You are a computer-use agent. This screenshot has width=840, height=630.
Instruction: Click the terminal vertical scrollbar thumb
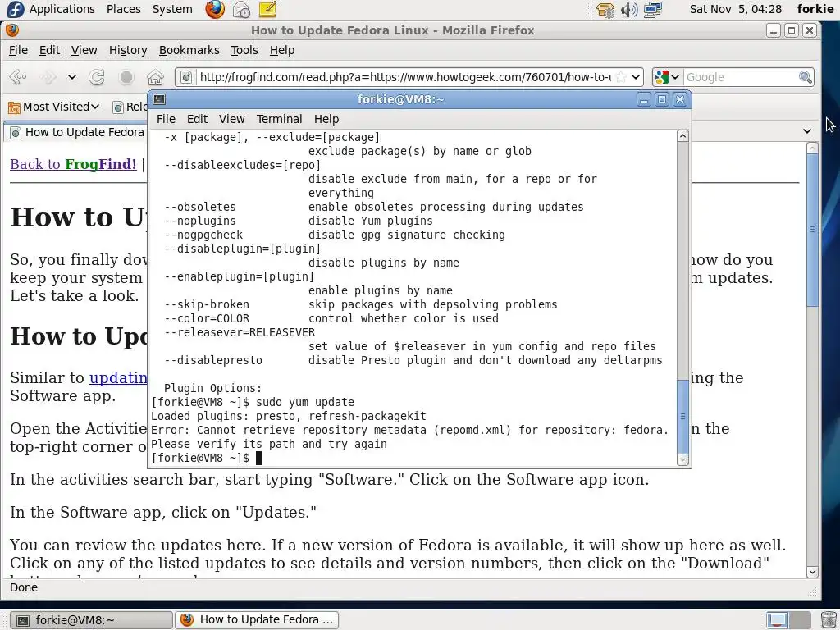click(682, 416)
